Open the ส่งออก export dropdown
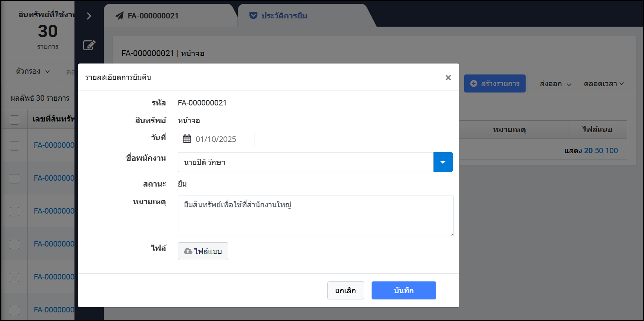Image resolution: width=644 pixels, height=321 pixels. (x=555, y=84)
